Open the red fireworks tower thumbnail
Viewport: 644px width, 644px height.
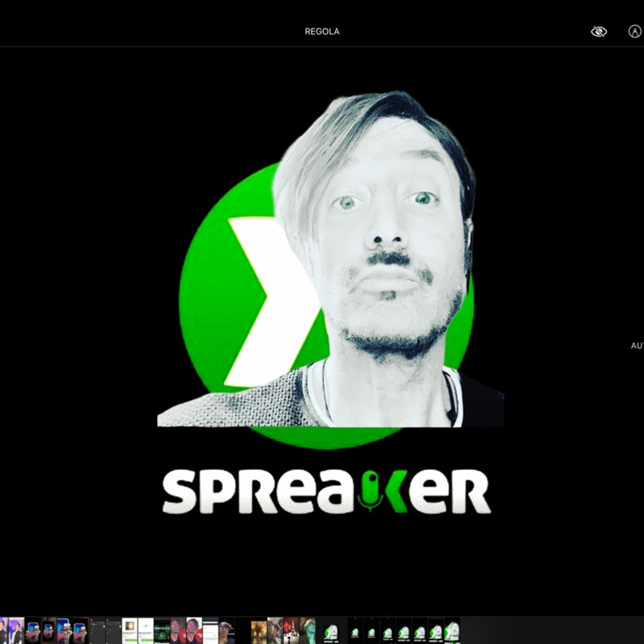(291, 631)
